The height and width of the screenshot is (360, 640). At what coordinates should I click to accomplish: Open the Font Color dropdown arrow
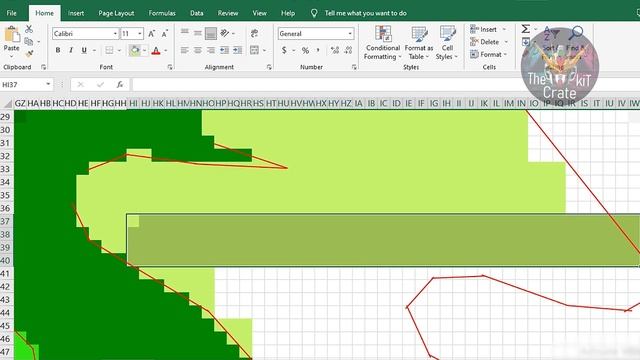click(166, 51)
